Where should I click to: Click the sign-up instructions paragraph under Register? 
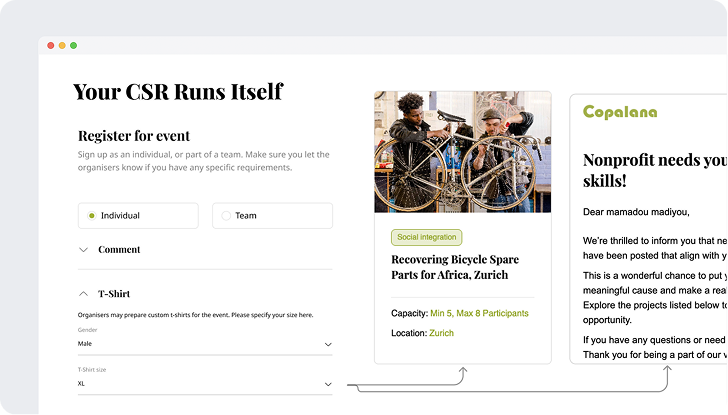[203, 161]
